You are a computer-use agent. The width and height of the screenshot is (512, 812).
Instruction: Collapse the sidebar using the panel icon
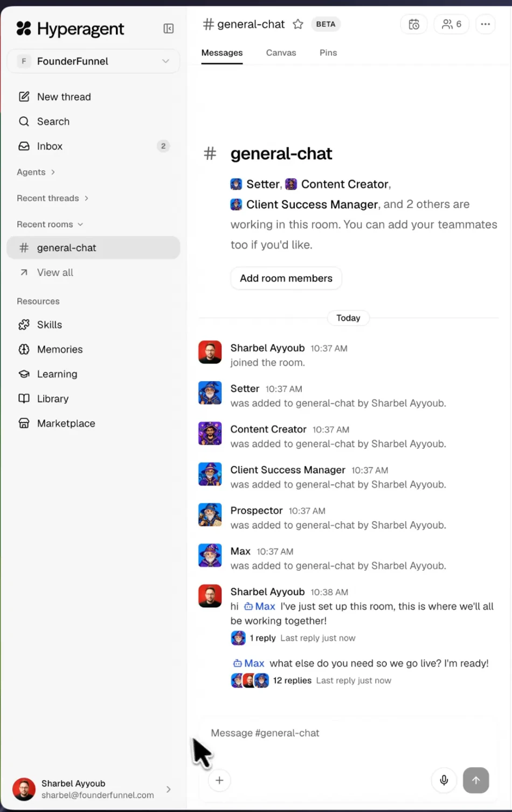click(168, 29)
